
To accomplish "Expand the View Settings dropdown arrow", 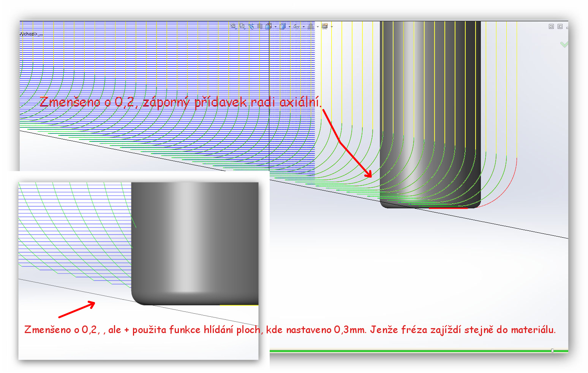I will (332, 27).
